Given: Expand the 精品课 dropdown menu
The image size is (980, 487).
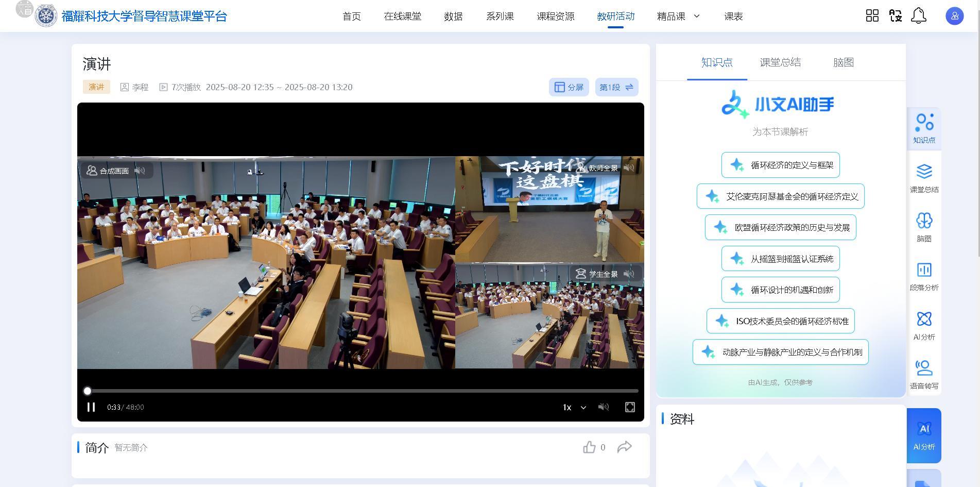Looking at the screenshot, I should point(678,16).
